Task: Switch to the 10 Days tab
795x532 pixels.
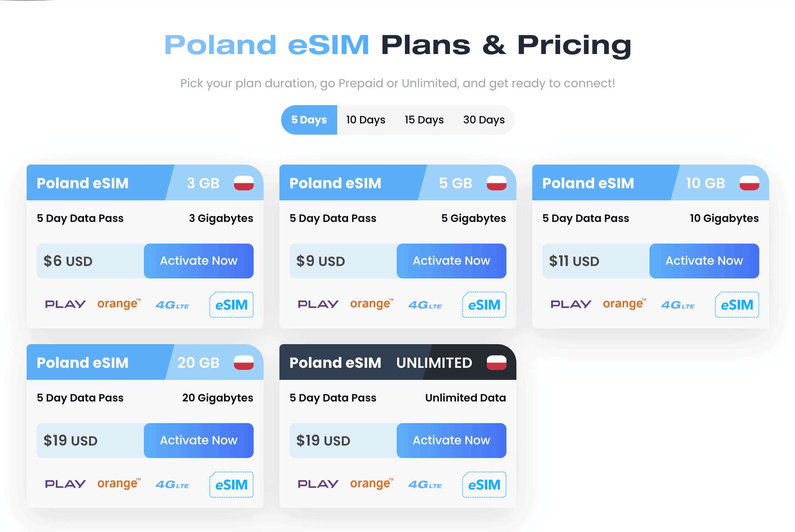Action: pos(365,120)
